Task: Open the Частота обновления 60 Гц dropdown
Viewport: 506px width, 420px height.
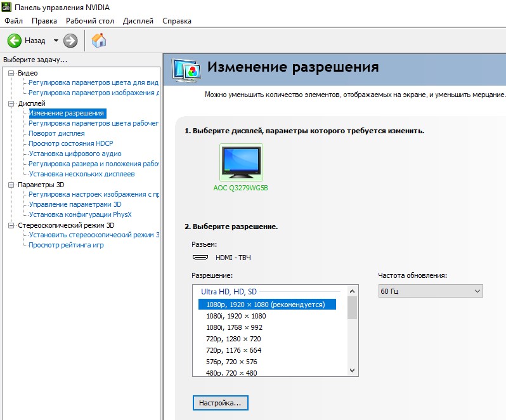Action: click(x=431, y=291)
